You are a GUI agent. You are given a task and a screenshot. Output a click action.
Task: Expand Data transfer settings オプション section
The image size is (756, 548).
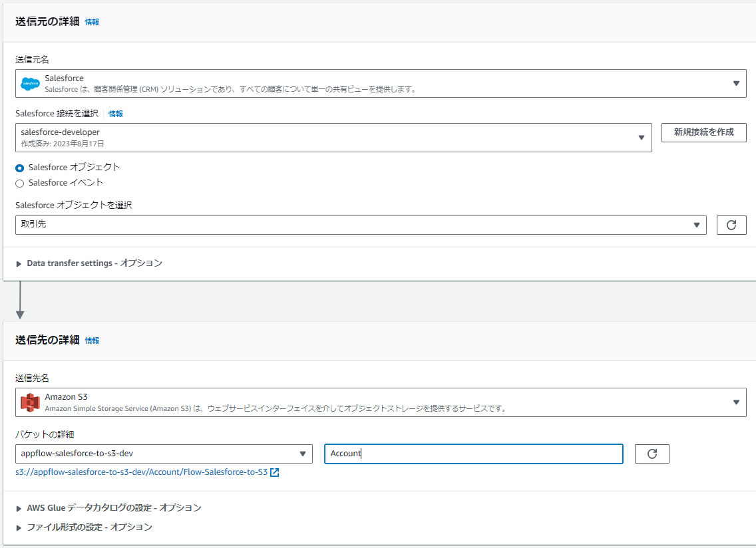[90, 263]
